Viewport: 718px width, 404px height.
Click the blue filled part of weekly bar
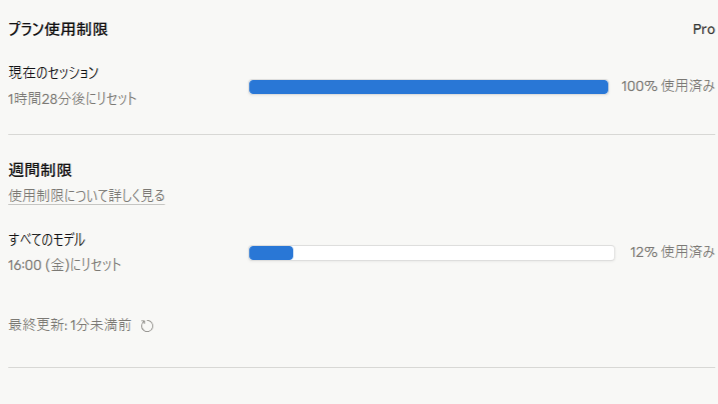pos(271,253)
